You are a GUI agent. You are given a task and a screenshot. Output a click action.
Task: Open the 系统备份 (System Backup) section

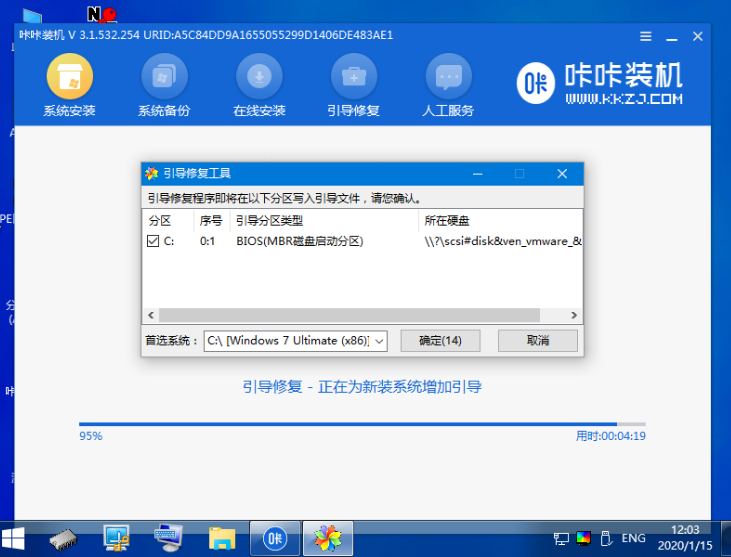164,78
